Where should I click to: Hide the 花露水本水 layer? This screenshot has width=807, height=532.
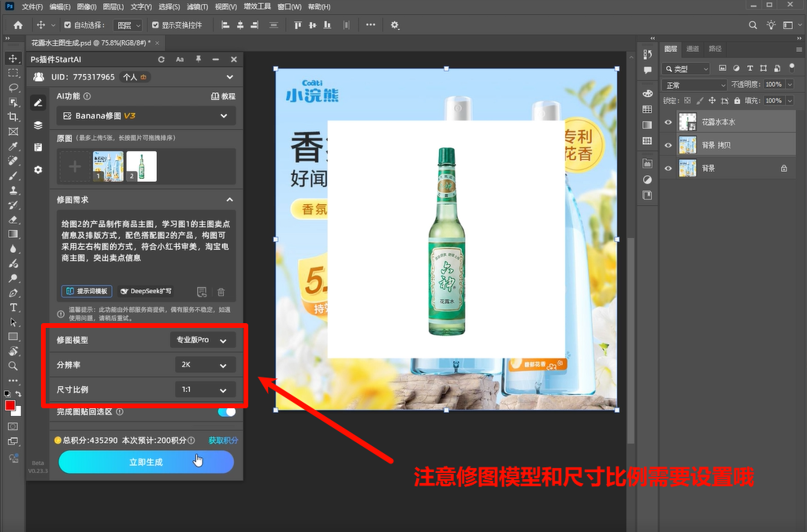click(668, 122)
